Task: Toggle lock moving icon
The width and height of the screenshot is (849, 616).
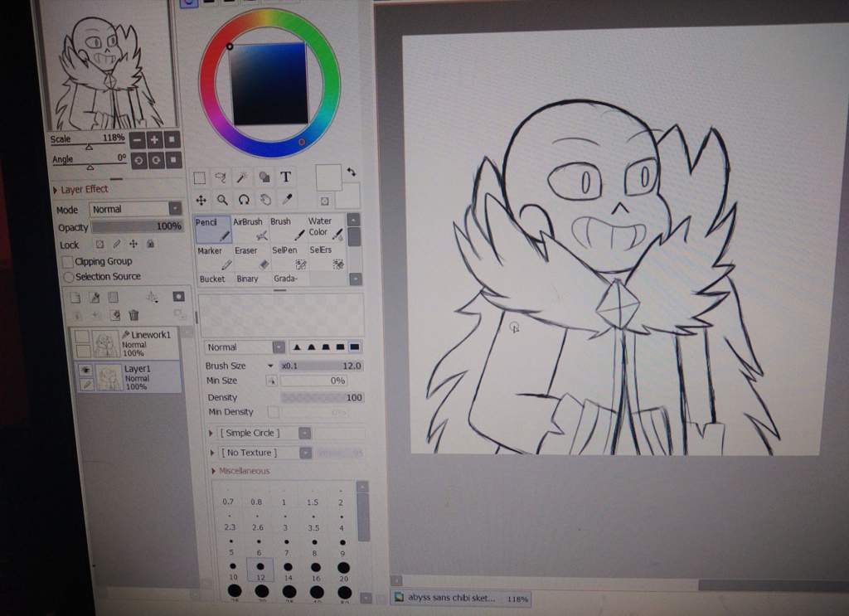Action: [x=133, y=244]
